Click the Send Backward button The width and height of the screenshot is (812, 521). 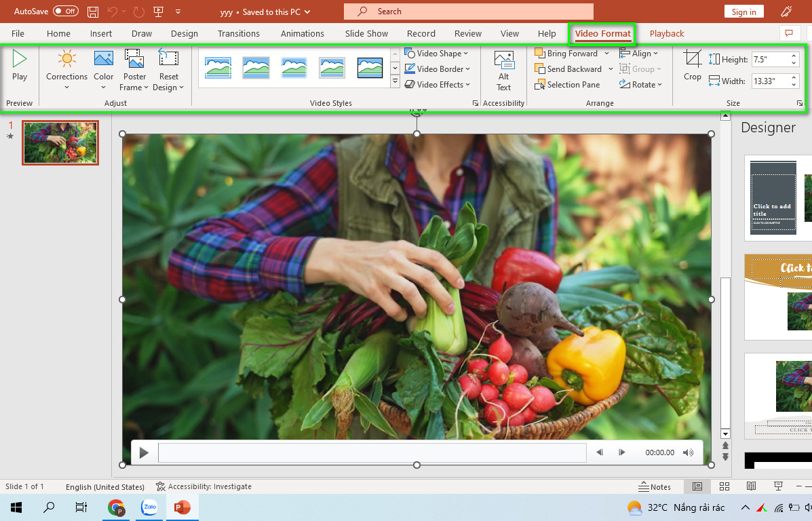coord(568,69)
